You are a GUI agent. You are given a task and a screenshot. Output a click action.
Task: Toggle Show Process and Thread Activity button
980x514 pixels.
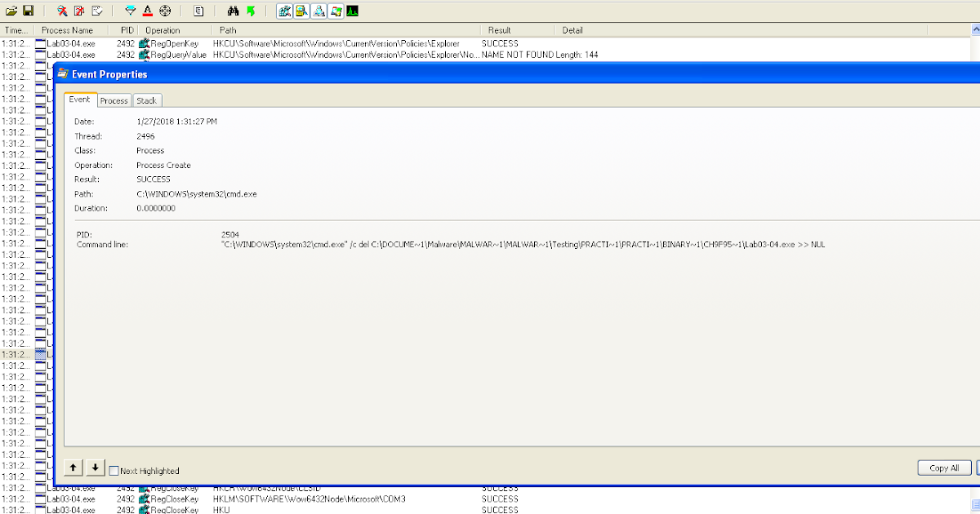click(x=336, y=11)
